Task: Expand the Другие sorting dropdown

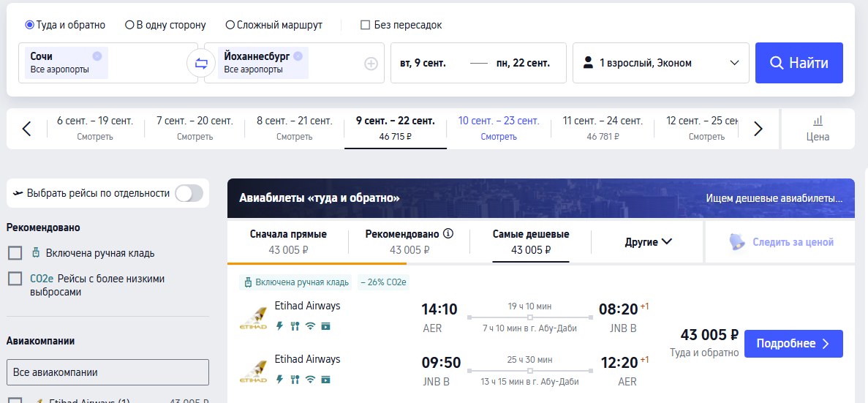Action: (648, 242)
